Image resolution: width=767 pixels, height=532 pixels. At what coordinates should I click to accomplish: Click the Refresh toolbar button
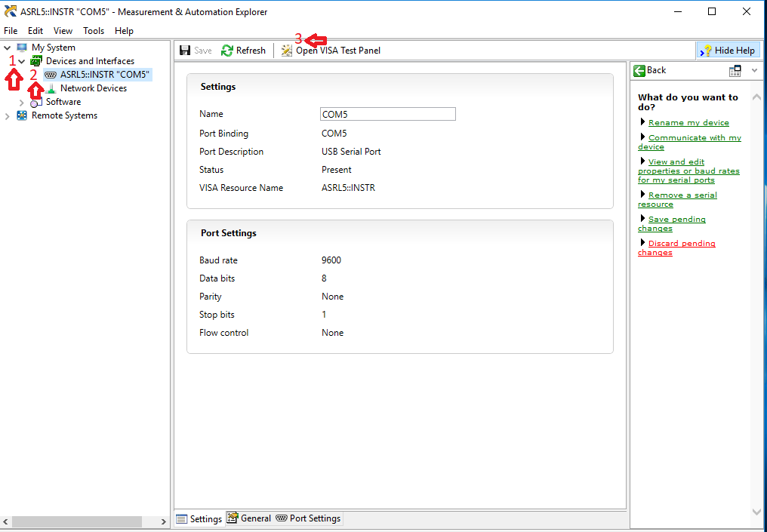coord(244,51)
